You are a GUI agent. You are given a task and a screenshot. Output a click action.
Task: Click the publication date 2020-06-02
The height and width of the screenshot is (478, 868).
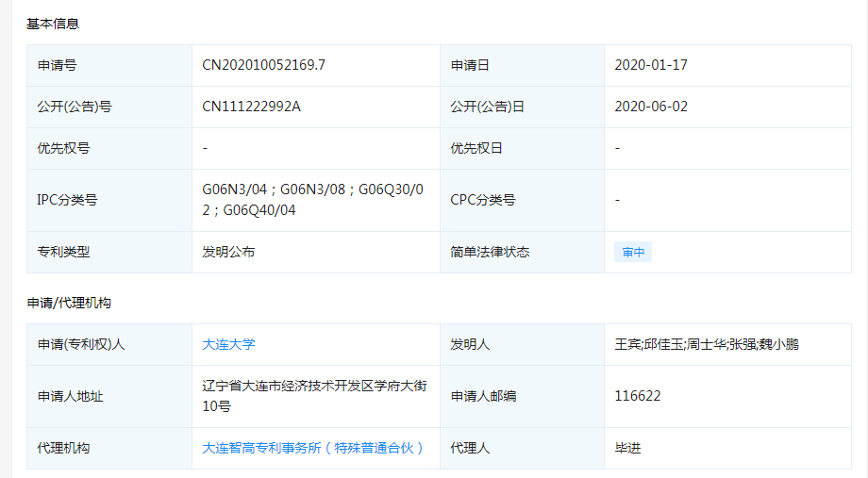(x=651, y=107)
